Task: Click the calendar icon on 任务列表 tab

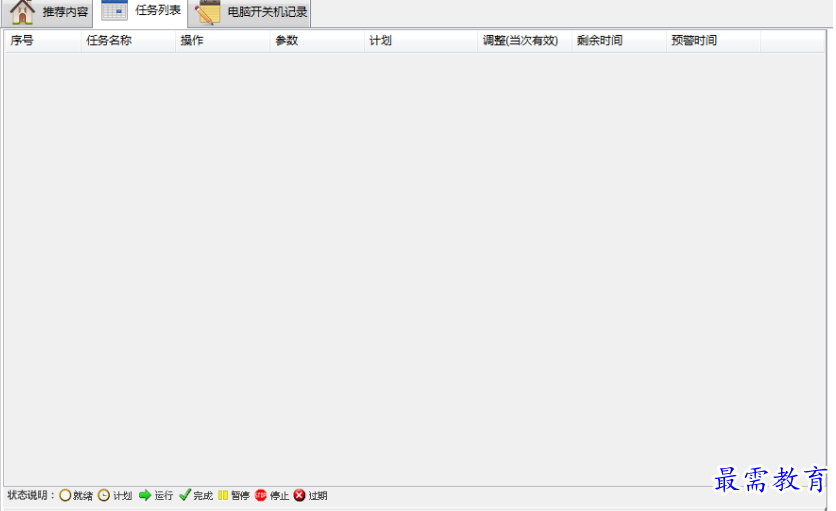Action: (114, 11)
